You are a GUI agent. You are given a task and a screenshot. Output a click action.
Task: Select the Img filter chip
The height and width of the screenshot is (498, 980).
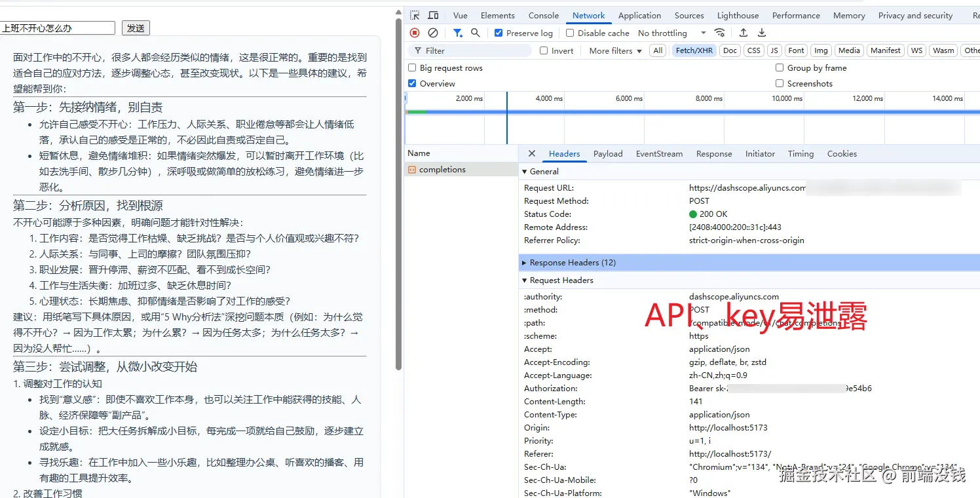[821, 50]
